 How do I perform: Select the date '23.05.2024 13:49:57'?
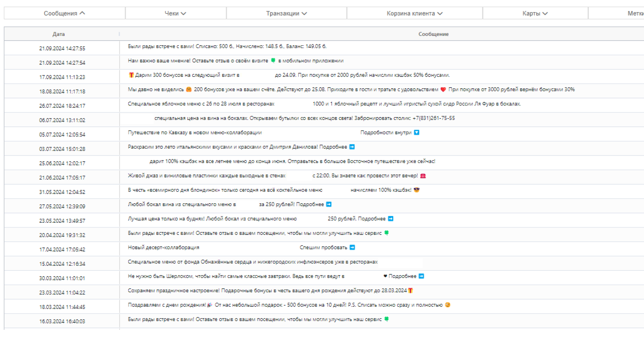coord(62,221)
